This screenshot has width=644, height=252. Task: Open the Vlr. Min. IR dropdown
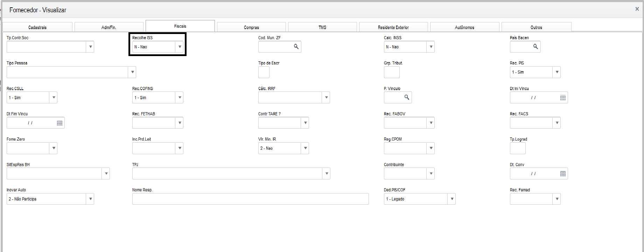[x=305, y=148]
